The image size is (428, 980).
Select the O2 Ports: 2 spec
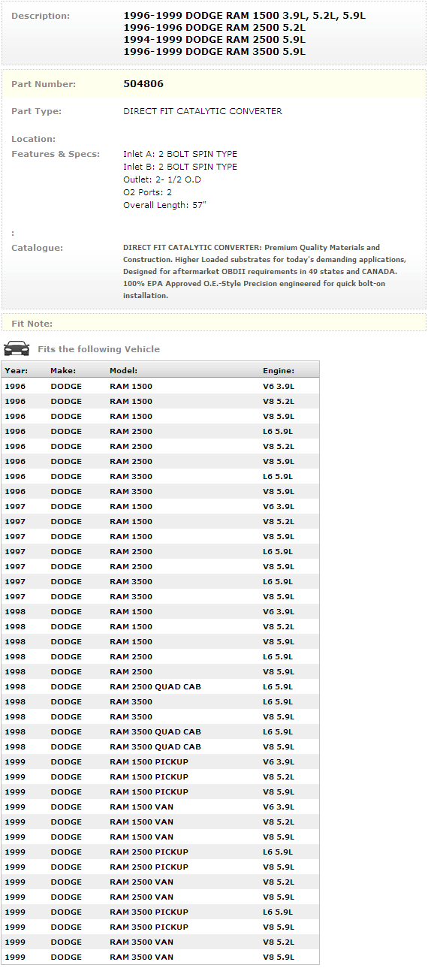coord(148,192)
